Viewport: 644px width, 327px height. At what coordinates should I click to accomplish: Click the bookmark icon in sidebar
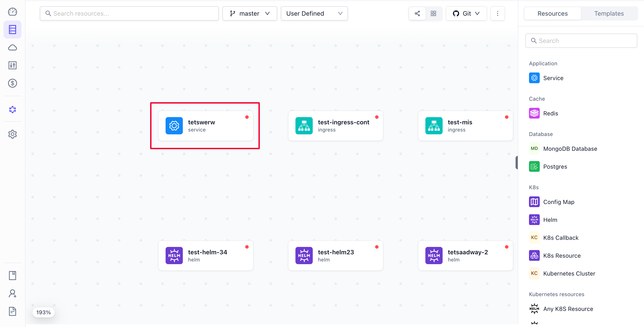click(x=12, y=276)
